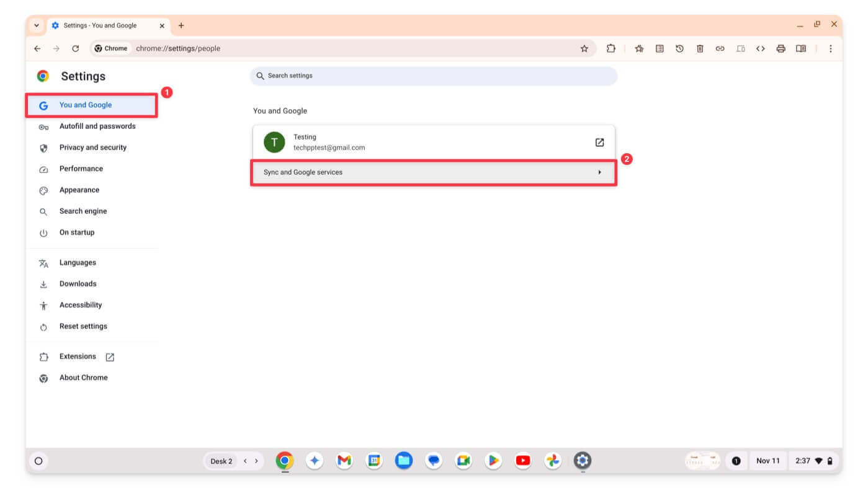The height and width of the screenshot is (488, 868).
Task: Open Chrome's three-dot menu
Action: coord(830,48)
